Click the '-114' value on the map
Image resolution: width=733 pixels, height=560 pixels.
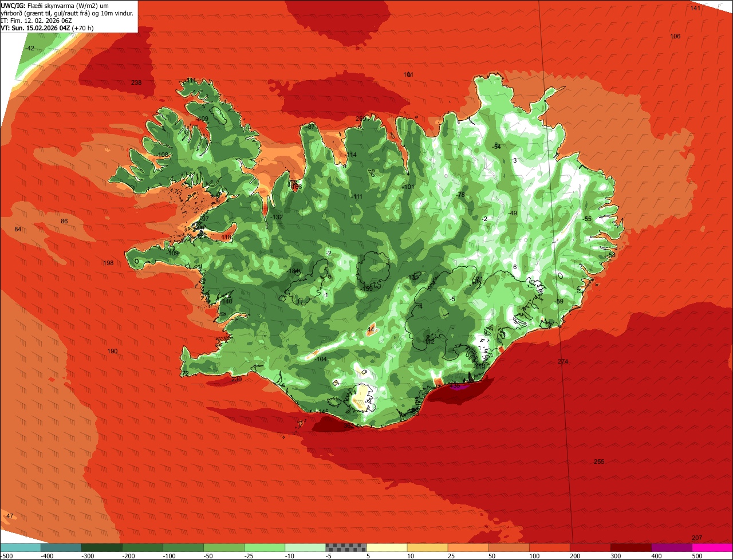(x=350, y=155)
